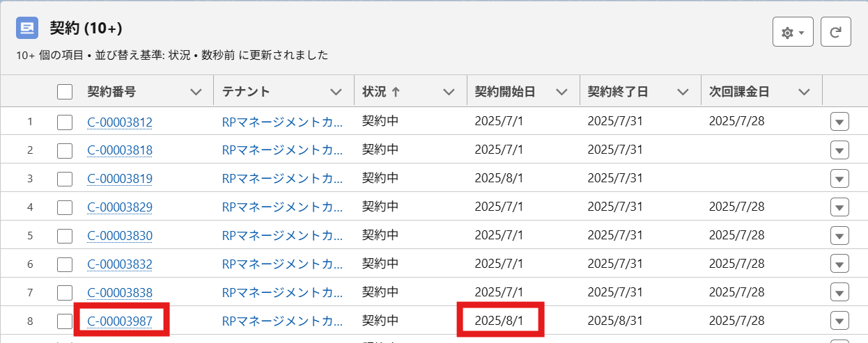The height and width of the screenshot is (343, 868).
Task: Expand the 次回課金日 column options
Action: tap(805, 92)
